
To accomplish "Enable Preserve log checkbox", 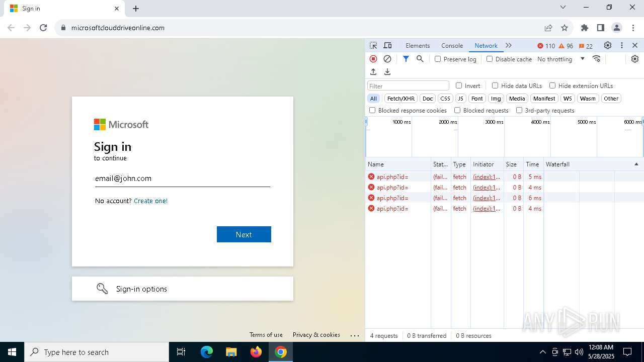I will coord(438,59).
